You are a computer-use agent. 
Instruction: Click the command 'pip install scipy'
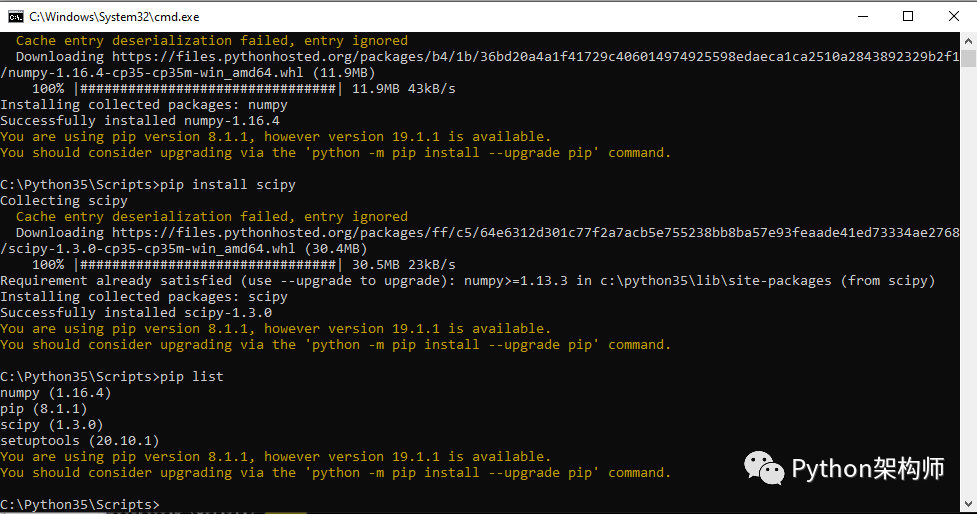227,184
